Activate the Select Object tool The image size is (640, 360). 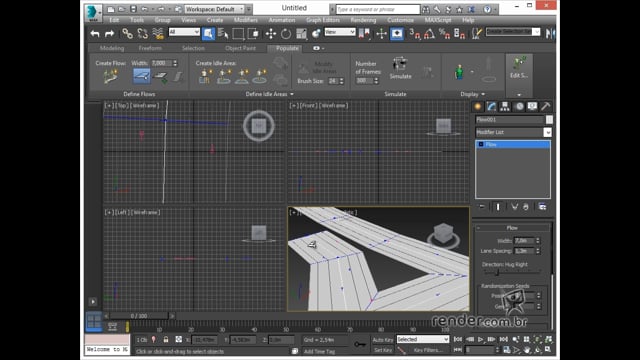click(208, 33)
